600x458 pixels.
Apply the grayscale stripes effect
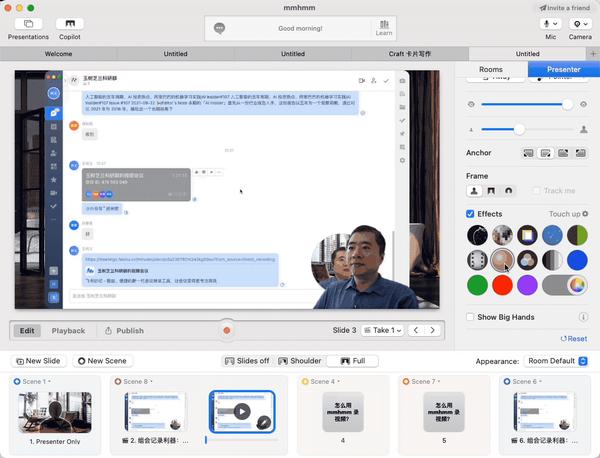tap(552, 260)
